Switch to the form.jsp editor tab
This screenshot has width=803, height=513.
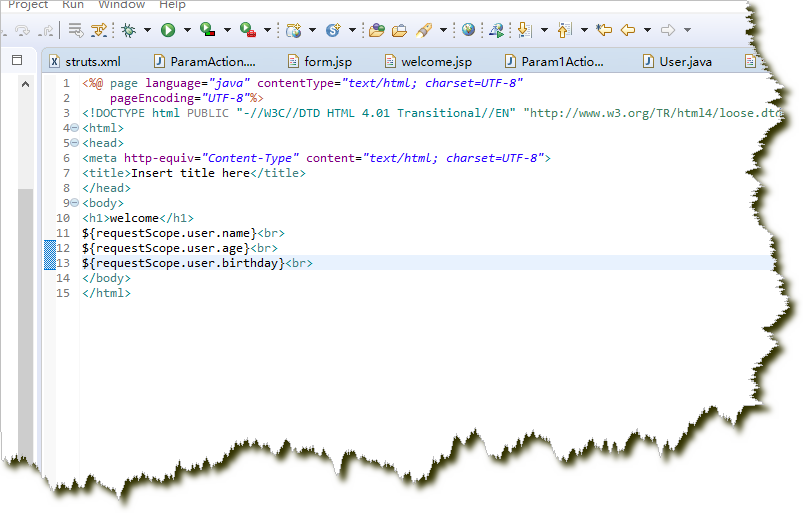click(x=325, y=62)
